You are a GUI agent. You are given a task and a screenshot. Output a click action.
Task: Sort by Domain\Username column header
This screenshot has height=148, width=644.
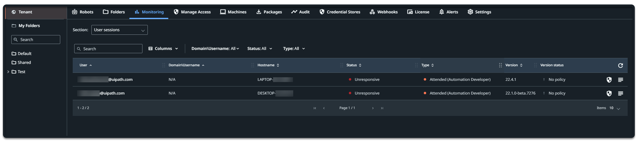pos(186,65)
